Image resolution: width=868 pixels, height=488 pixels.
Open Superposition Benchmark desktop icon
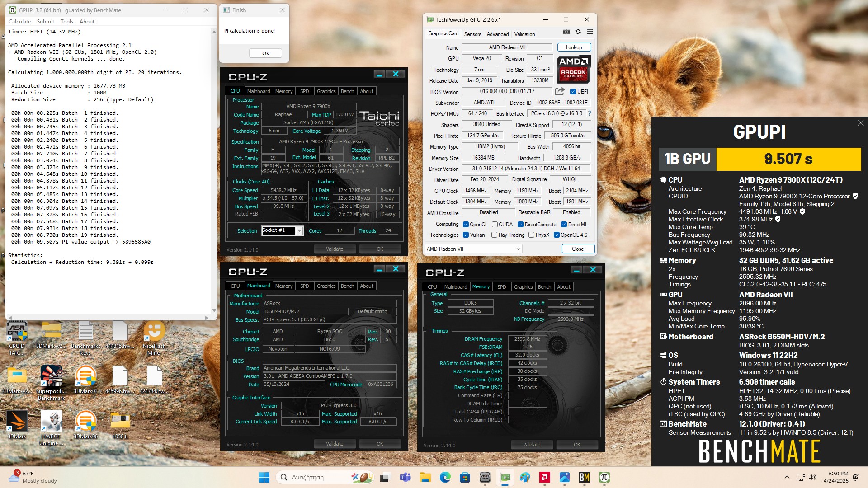coord(52,383)
